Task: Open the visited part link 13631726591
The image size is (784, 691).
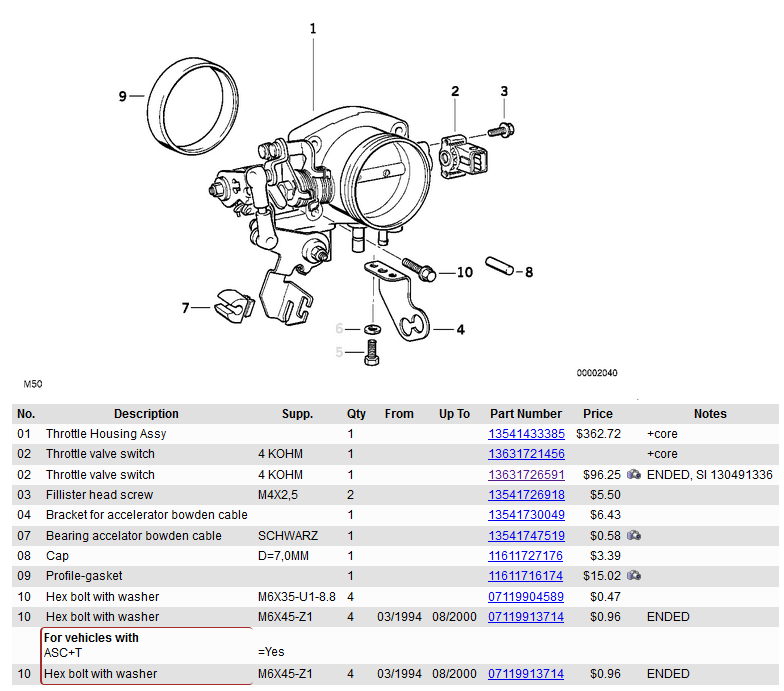Action: click(526, 475)
